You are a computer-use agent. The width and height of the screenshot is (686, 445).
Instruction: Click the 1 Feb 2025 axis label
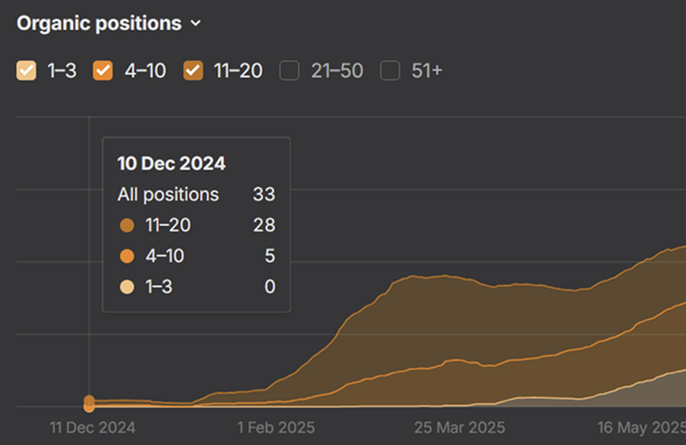(275, 426)
